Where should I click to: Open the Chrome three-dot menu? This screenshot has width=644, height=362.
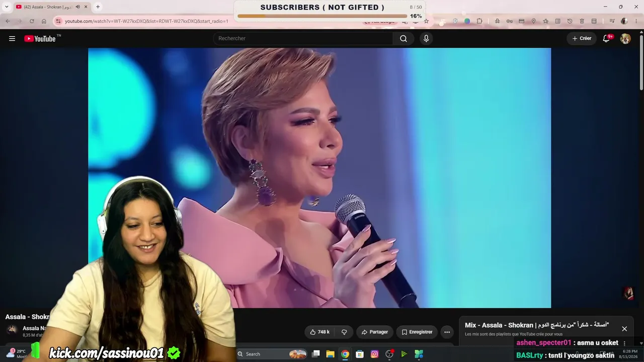pyautogui.click(x=636, y=21)
